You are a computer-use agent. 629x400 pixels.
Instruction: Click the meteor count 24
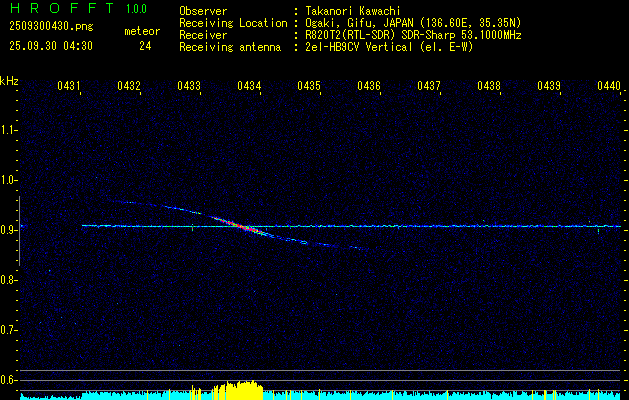(145, 46)
